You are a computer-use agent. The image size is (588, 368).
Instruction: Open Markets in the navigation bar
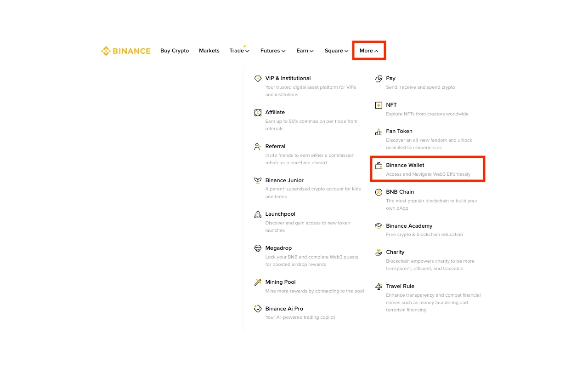[x=209, y=51]
